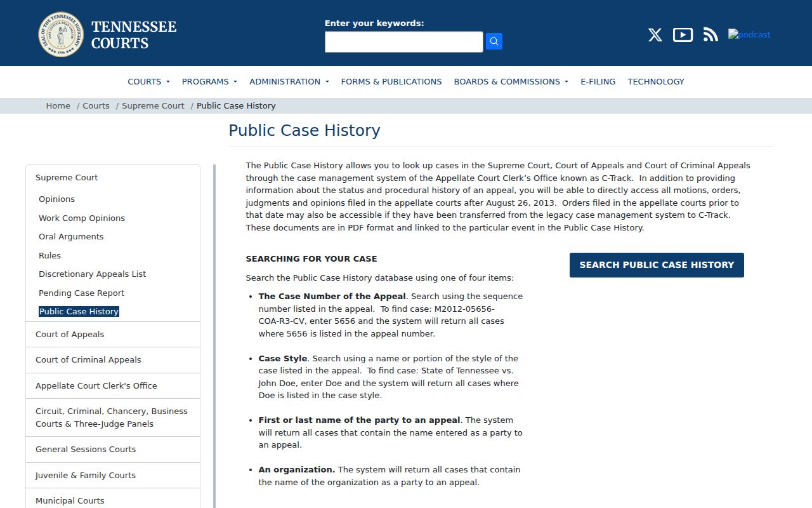Open the X (Twitter) social icon

(655, 35)
